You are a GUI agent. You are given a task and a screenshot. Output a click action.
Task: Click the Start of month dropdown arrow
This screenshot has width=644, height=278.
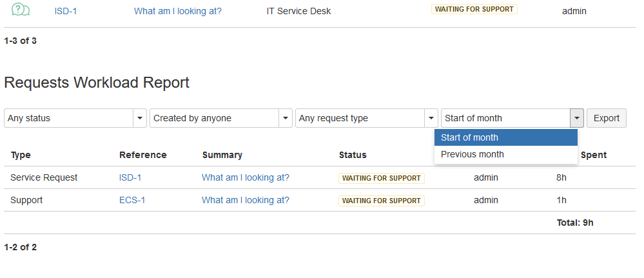(x=577, y=118)
